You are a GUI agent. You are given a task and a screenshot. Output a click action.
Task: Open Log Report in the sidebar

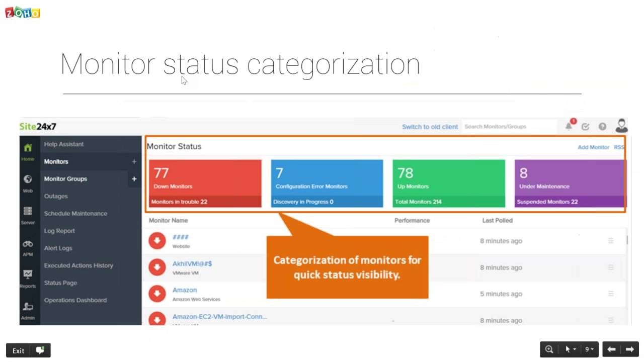coord(59,231)
